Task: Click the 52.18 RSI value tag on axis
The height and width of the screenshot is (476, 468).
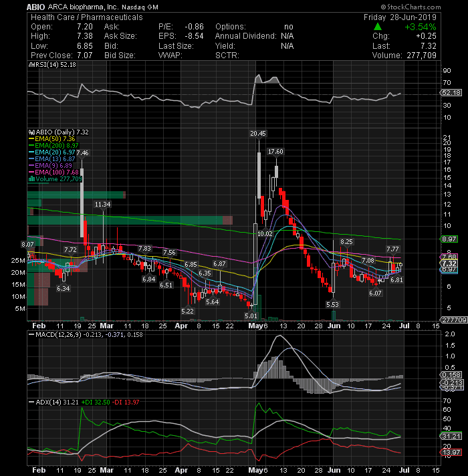Action: (x=451, y=92)
